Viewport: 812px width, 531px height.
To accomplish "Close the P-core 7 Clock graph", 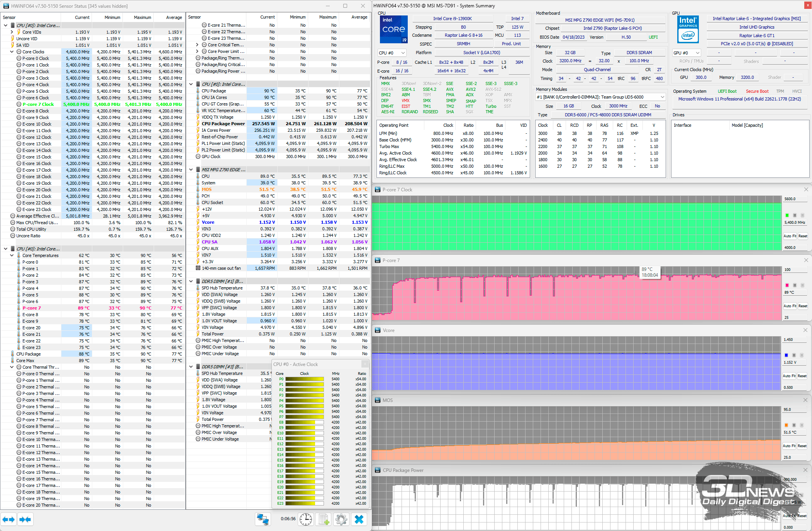I will coord(806,189).
